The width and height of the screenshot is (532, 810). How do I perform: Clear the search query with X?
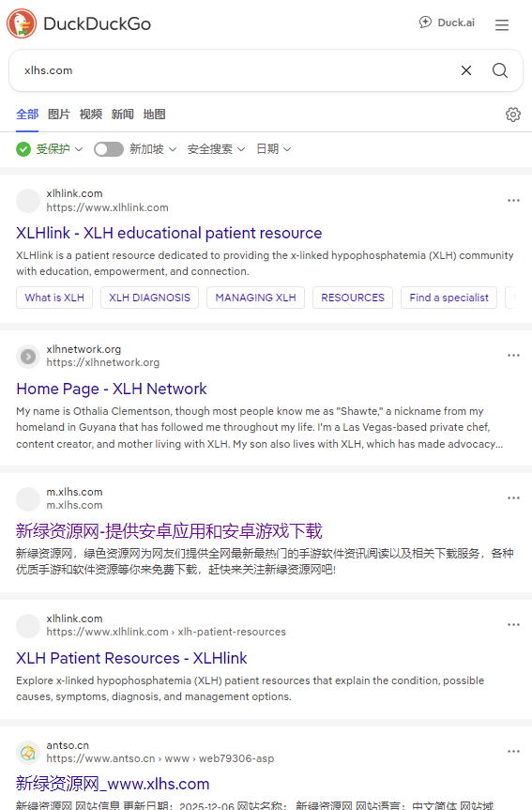(x=466, y=70)
